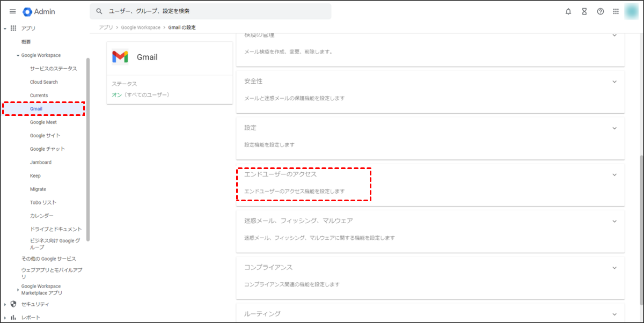The height and width of the screenshot is (323, 644).
Task: Open the コンプライアンス section heading
Action: 268,268
